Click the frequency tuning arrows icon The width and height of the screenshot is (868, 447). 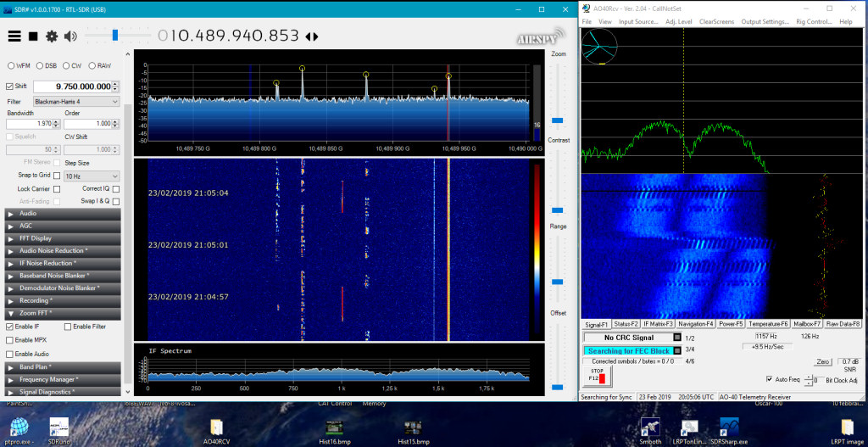(312, 36)
